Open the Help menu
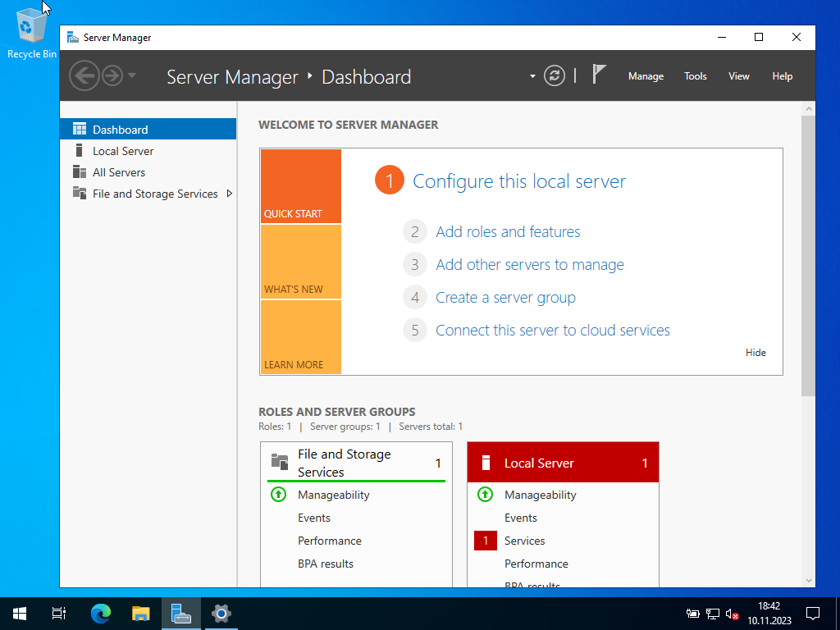This screenshot has width=840, height=630. click(x=782, y=76)
